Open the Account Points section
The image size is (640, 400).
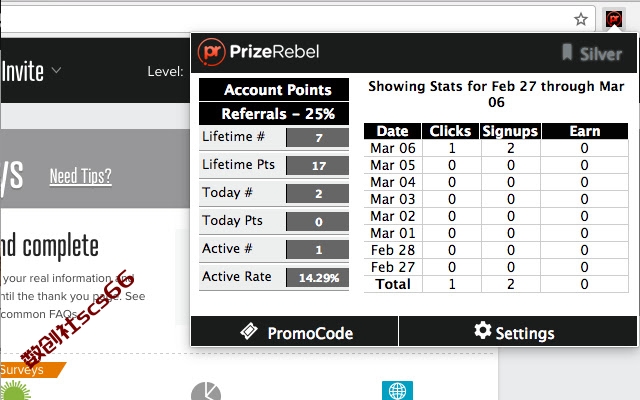(274, 89)
